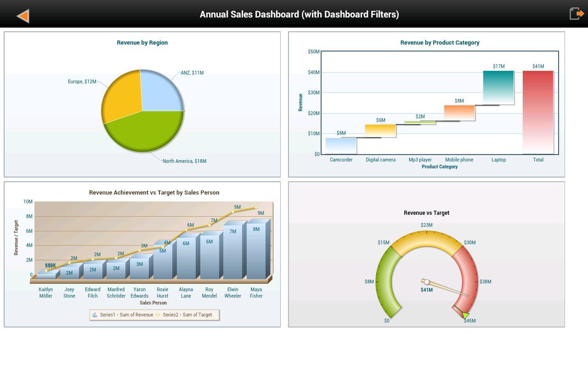
Task: Expand the Revenue vs Target gauge panel
Action: point(426,213)
